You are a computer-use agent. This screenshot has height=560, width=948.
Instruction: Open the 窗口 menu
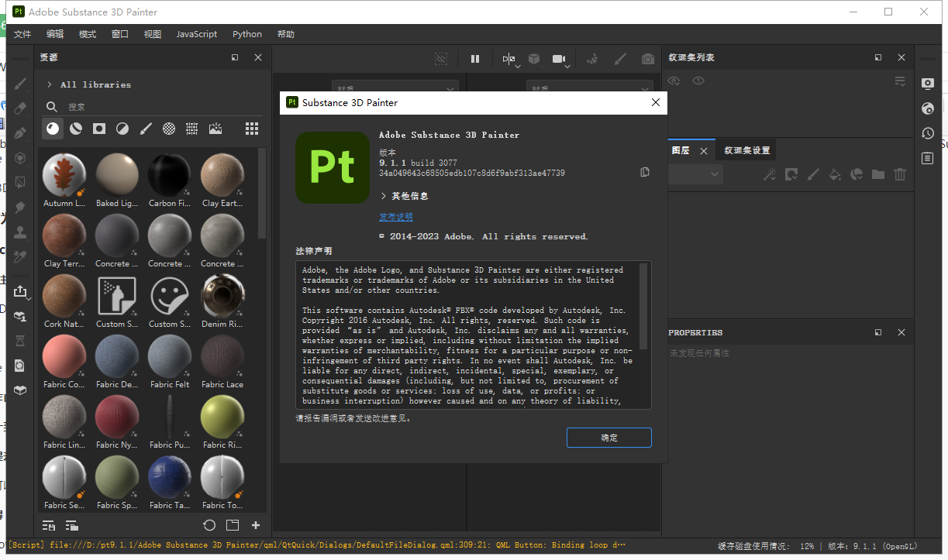(120, 34)
